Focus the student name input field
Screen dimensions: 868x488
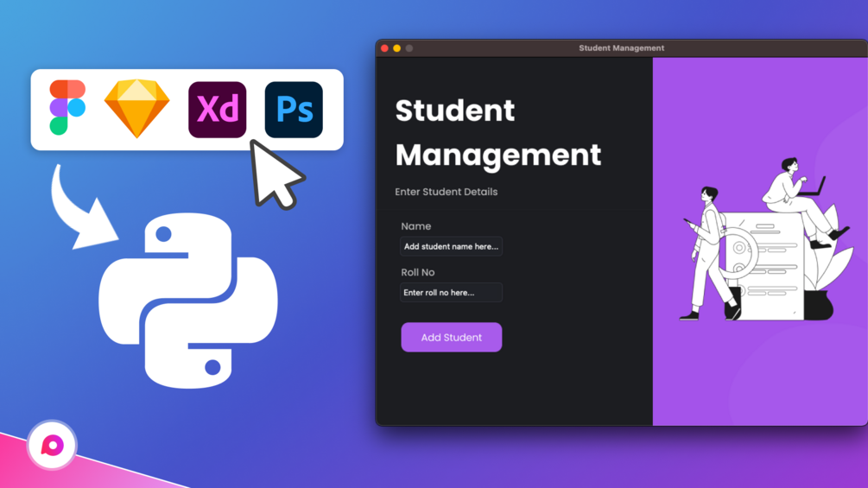pos(451,246)
